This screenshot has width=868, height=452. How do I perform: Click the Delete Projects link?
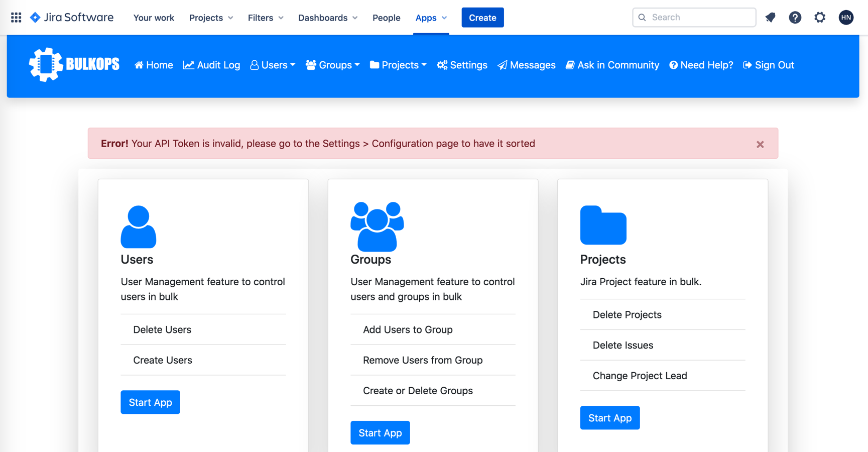coord(627,315)
